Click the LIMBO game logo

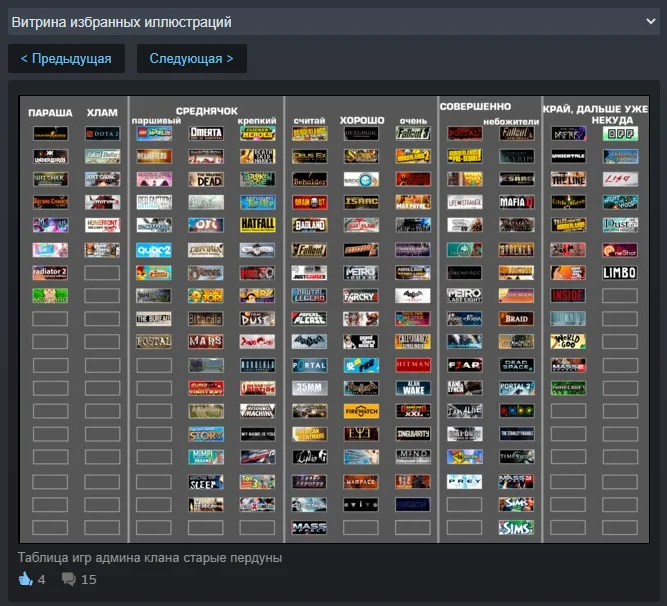(620, 273)
